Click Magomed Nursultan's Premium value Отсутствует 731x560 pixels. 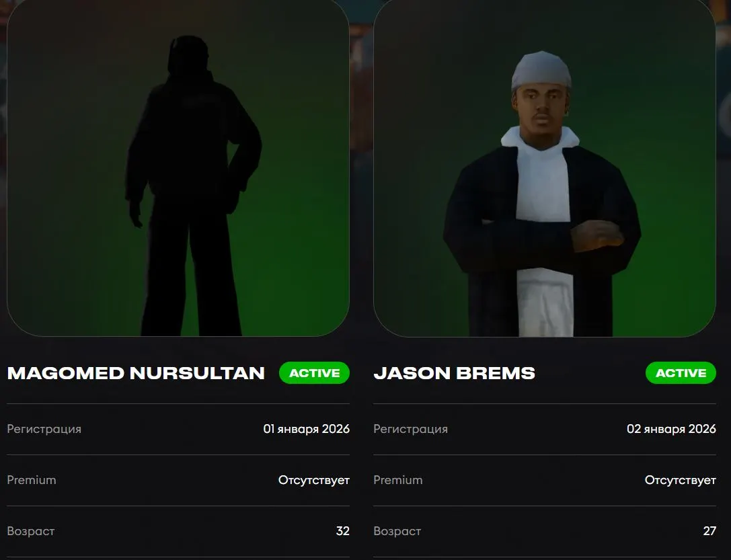[314, 480]
